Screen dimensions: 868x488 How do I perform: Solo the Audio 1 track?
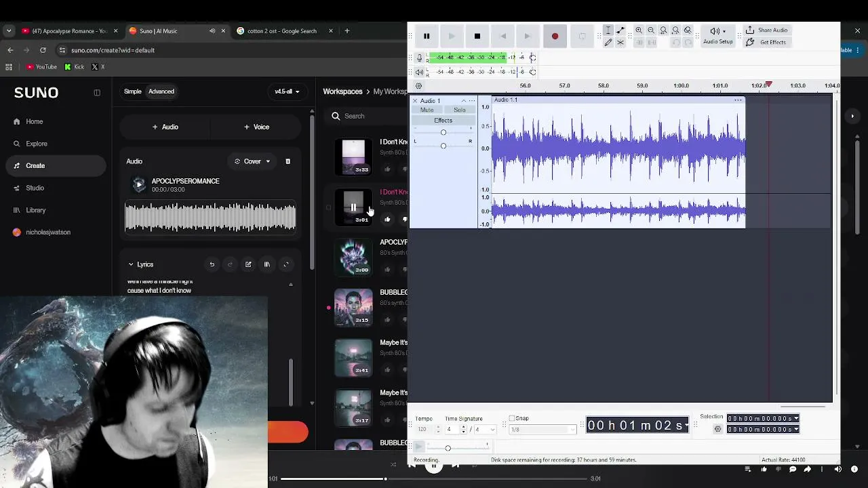[x=460, y=110]
